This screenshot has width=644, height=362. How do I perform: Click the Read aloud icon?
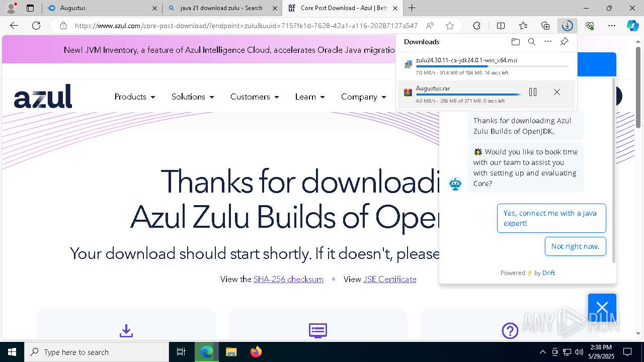pyautogui.click(x=430, y=26)
